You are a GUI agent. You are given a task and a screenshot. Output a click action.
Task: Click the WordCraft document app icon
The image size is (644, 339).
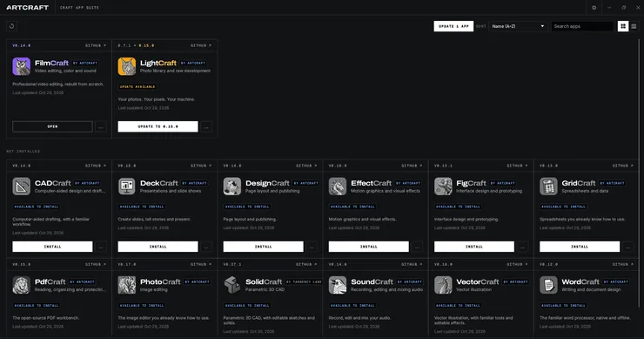[548, 285]
